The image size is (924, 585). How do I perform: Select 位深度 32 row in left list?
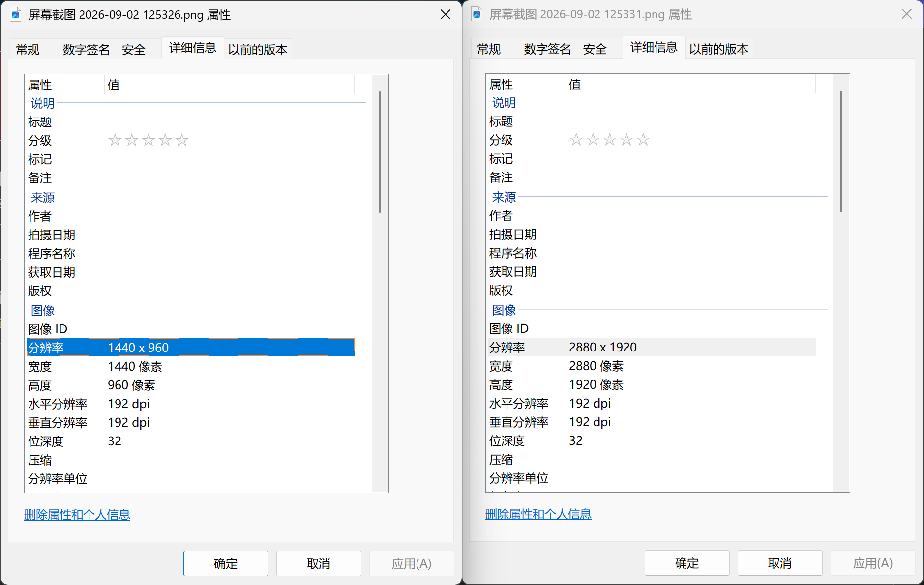(x=191, y=441)
